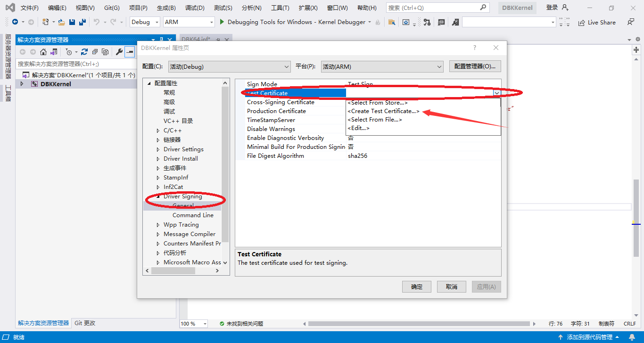The image size is (644, 343).
Task: Expand the Driver Settings tree node
Action: tap(158, 149)
